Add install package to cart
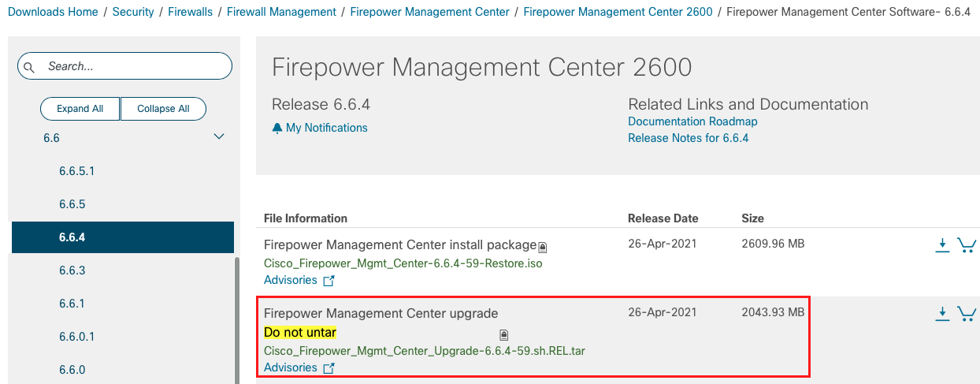The height and width of the screenshot is (384, 980). (967, 245)
